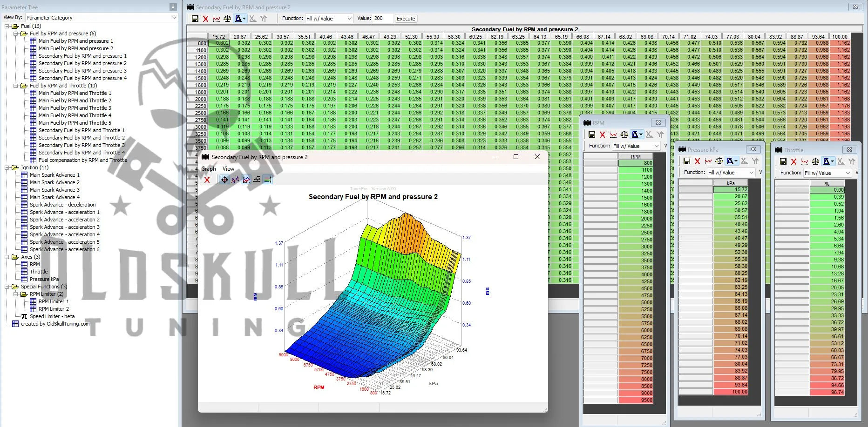Open the View menu in graph window
Screen dimensions: 868x427
coord(228,169)
